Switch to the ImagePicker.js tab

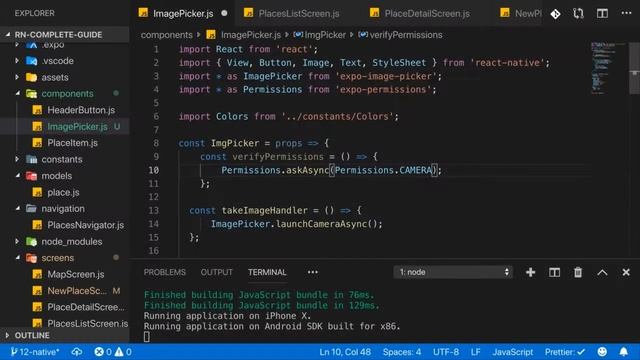(x=183, y=13)
